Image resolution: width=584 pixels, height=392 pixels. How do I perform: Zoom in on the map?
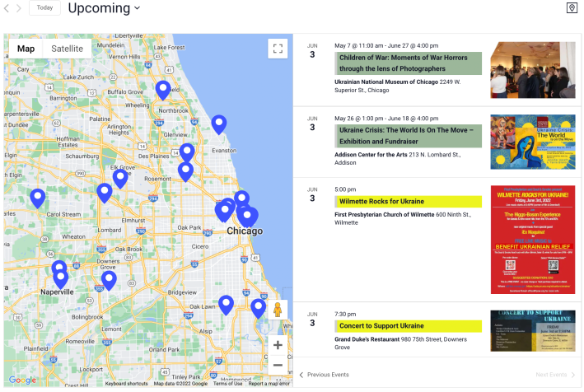[x=278, y=345]
